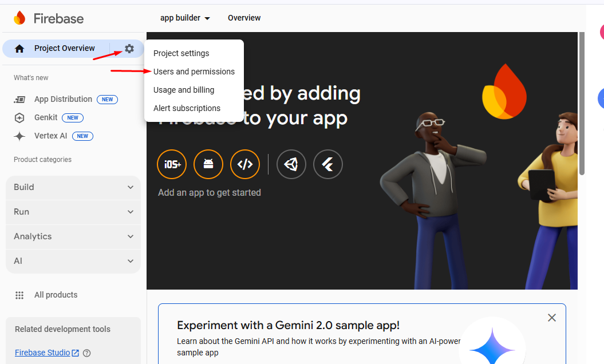Dismiss the Gemini 2.0 sample app card

551,318
